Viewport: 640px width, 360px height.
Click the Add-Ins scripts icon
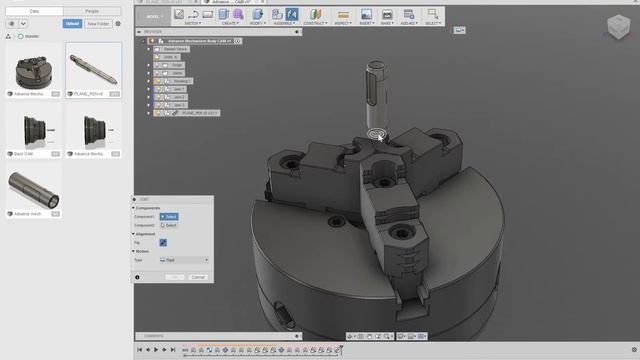pos(408,14)
